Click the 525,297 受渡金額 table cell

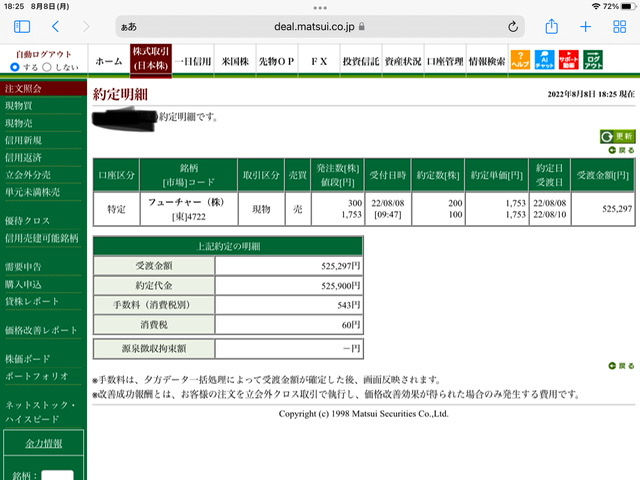603,209
